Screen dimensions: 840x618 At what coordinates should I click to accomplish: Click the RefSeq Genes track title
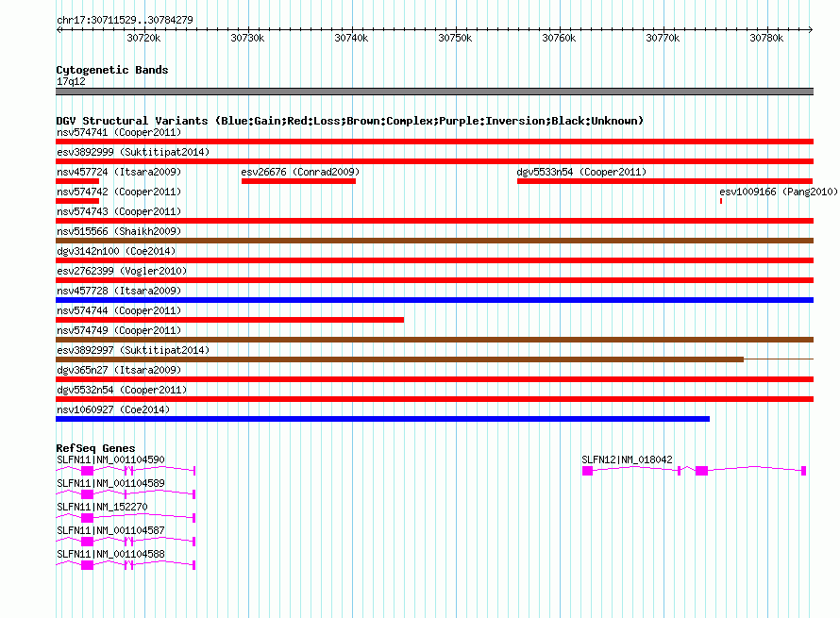[95, 448]
